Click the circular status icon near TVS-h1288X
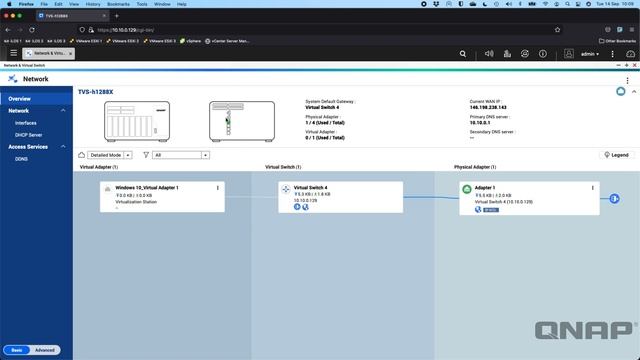Viewport: 640px width, 360px height. point(620,91)
